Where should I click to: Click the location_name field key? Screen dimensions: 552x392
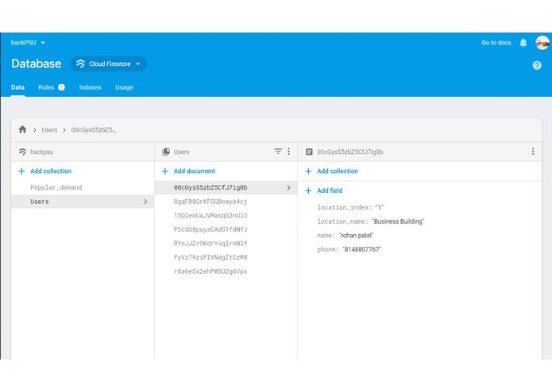click(342, 221)
